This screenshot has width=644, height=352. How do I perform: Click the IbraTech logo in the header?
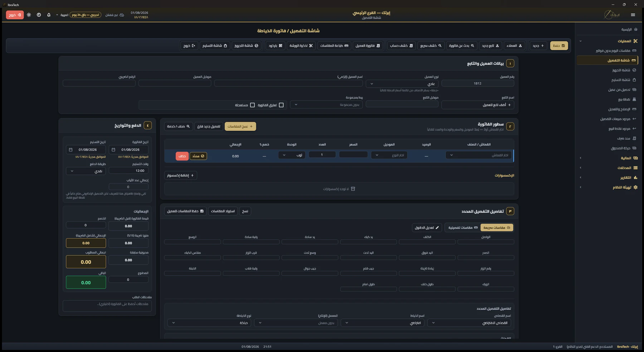(x=612, y=15)
